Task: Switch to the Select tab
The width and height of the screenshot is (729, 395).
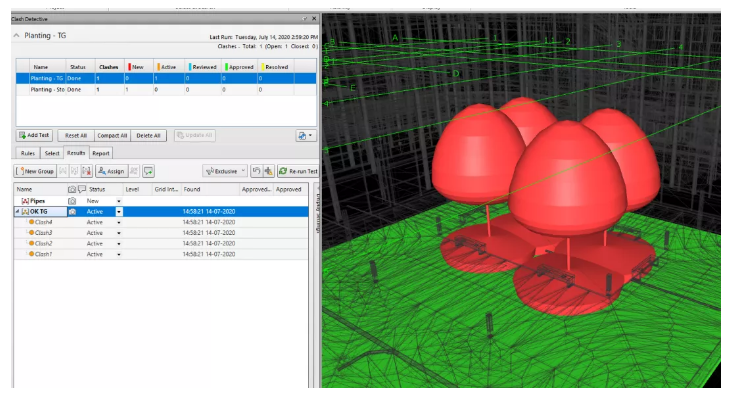Action: (52, 153)
